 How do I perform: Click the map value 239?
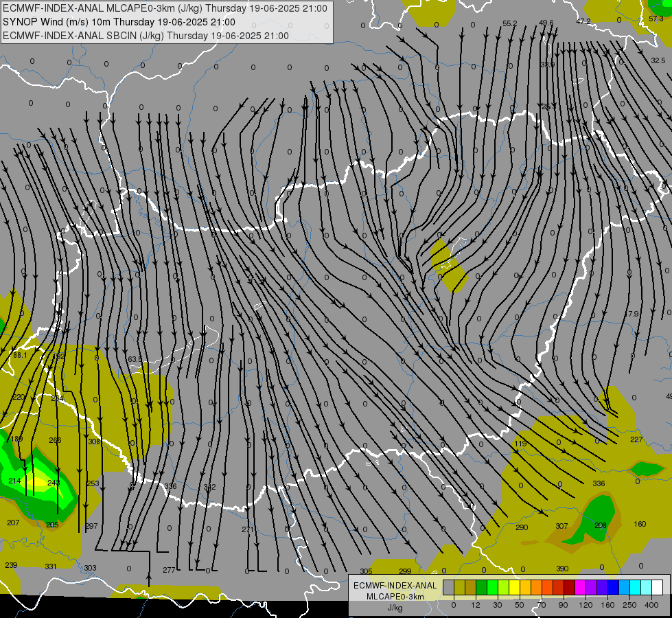[11, 565]
